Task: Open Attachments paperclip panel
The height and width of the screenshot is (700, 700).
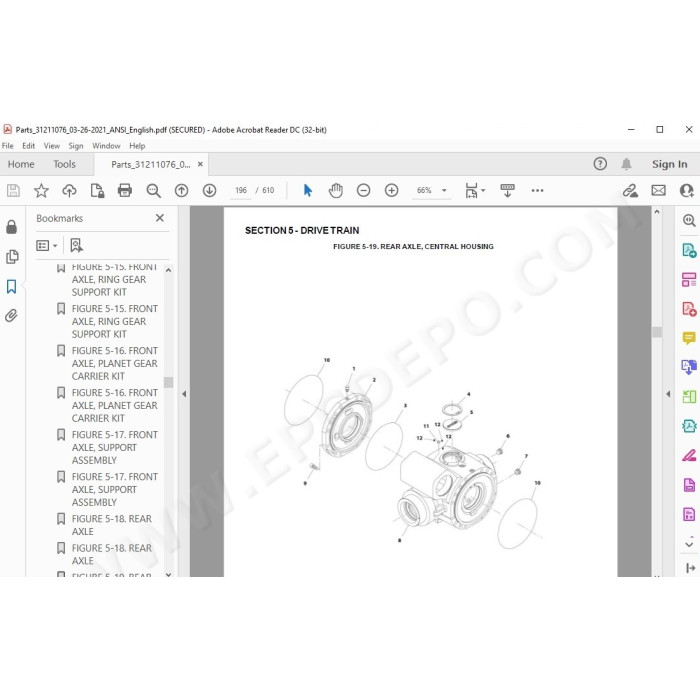Action: [12, 316]
